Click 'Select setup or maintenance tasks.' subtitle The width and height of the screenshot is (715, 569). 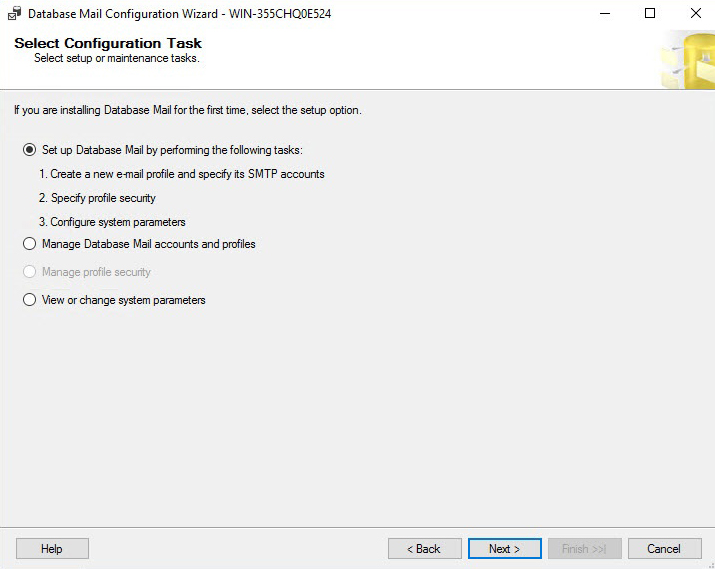pyautogui.click(x=117, y=58)
